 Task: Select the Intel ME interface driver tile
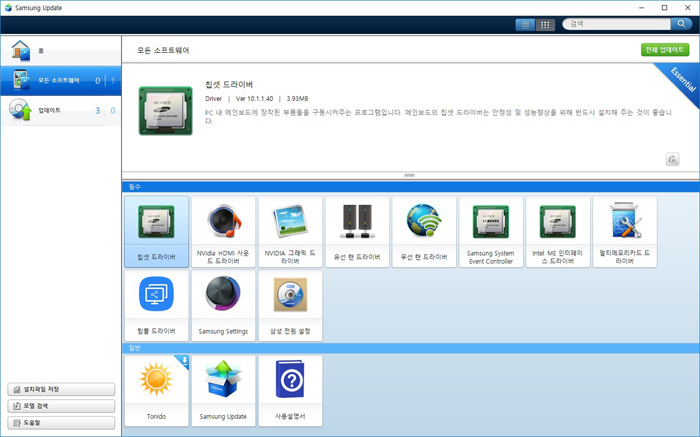[558, 232]
